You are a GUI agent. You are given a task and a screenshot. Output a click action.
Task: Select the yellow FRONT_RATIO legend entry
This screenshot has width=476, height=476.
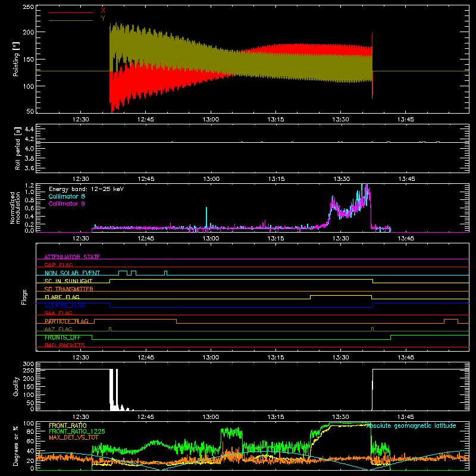pyautogui.click(x=68, y=425)
